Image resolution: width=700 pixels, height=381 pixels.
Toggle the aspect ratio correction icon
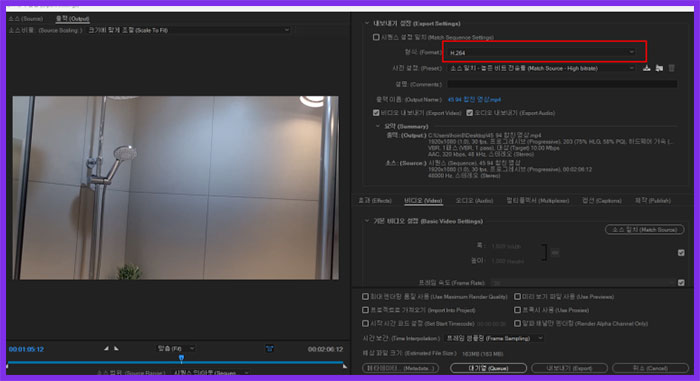(x=270, y=349)
